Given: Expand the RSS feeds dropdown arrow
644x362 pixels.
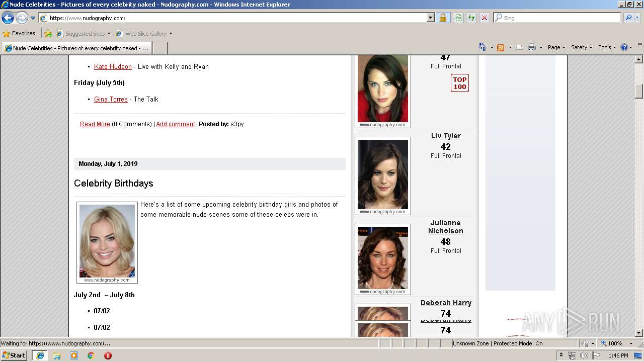Looking at the screenshot, I should pyautogui.click(x=510, y=47).
